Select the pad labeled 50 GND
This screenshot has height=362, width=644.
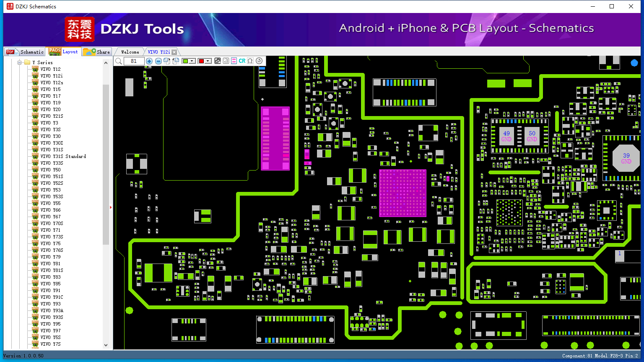(532, 137)
